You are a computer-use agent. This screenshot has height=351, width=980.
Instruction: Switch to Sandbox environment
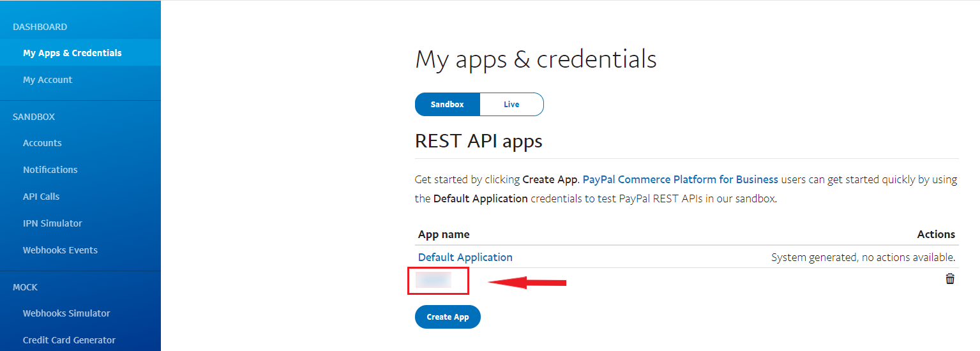[x=447, y=104]
